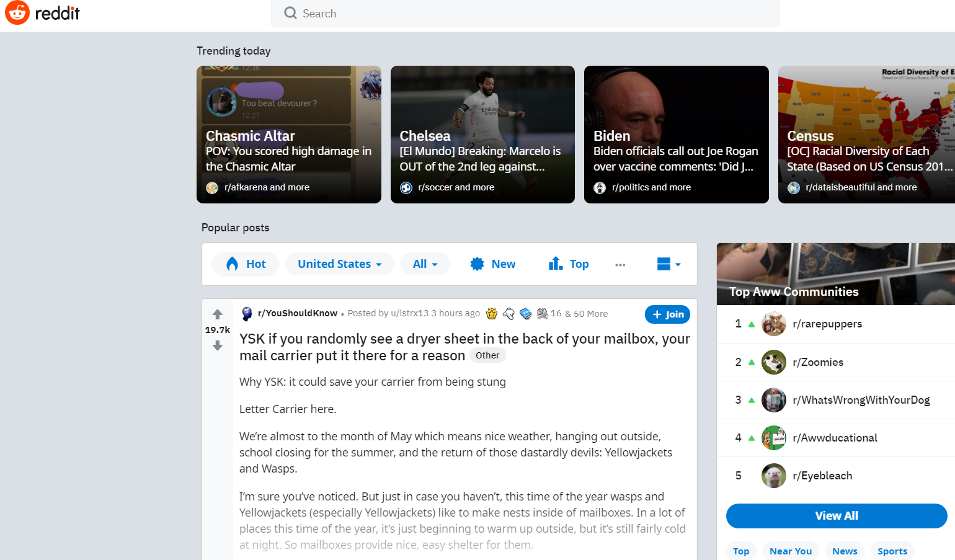Join the r/YouShouldKnow community
This screenshot has height=560, width=955.
(667, 314)
